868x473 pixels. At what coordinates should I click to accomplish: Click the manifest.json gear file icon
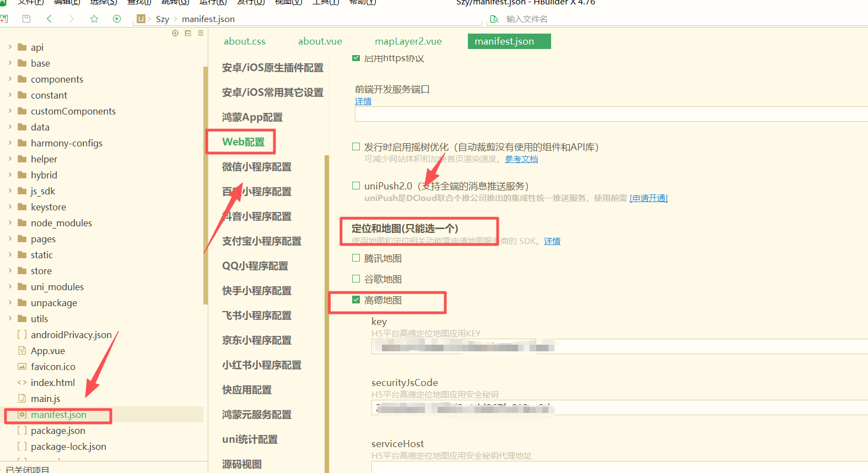click(x=22, y=414)
